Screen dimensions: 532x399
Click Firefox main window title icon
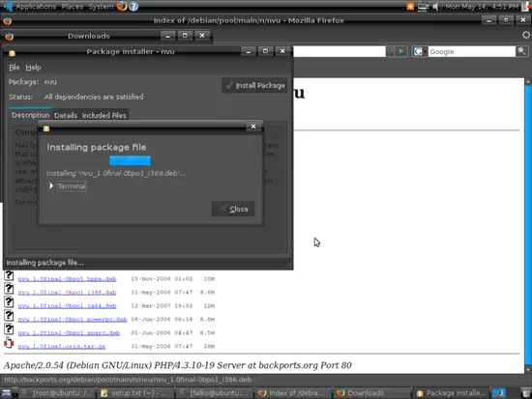[7, 21]
